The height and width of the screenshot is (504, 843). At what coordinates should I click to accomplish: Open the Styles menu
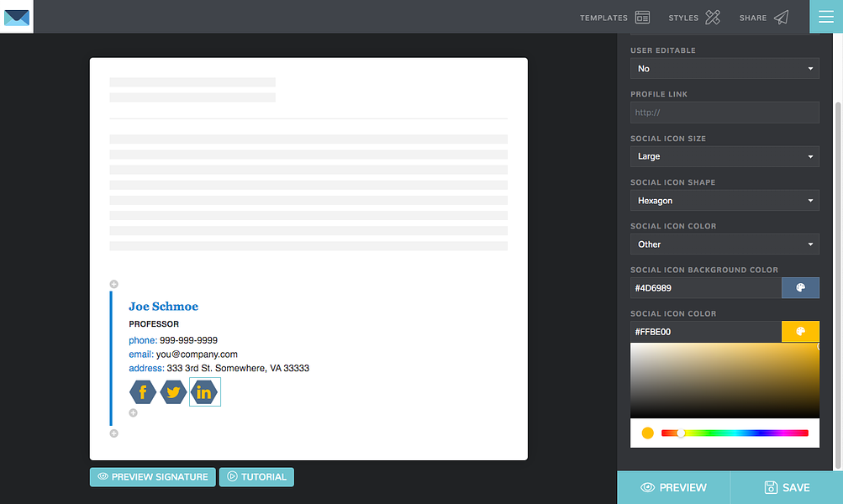pyautogui.click(x=694, y=18)
